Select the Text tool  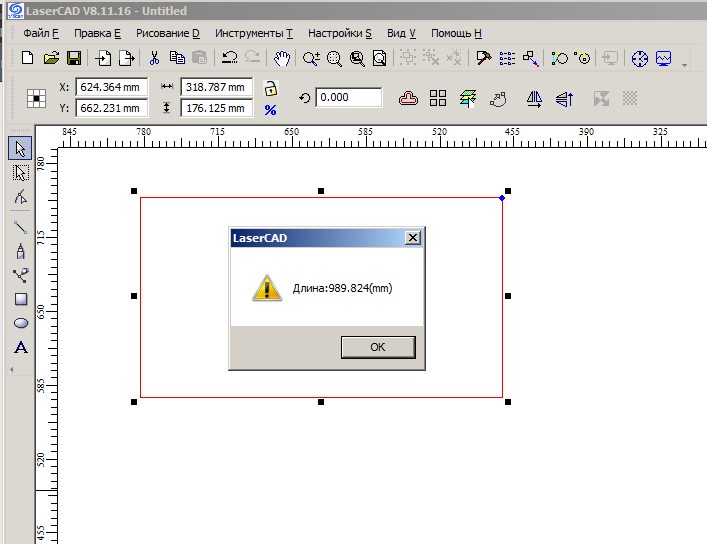tap(21, 347)
